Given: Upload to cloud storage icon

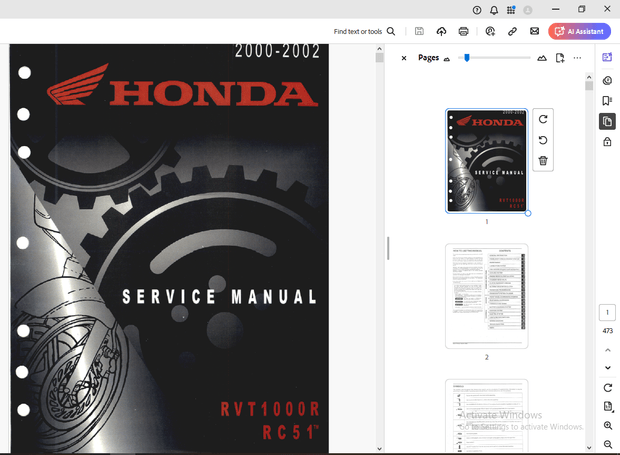Looking at the screenshot, I should click(x=441, y=31).
